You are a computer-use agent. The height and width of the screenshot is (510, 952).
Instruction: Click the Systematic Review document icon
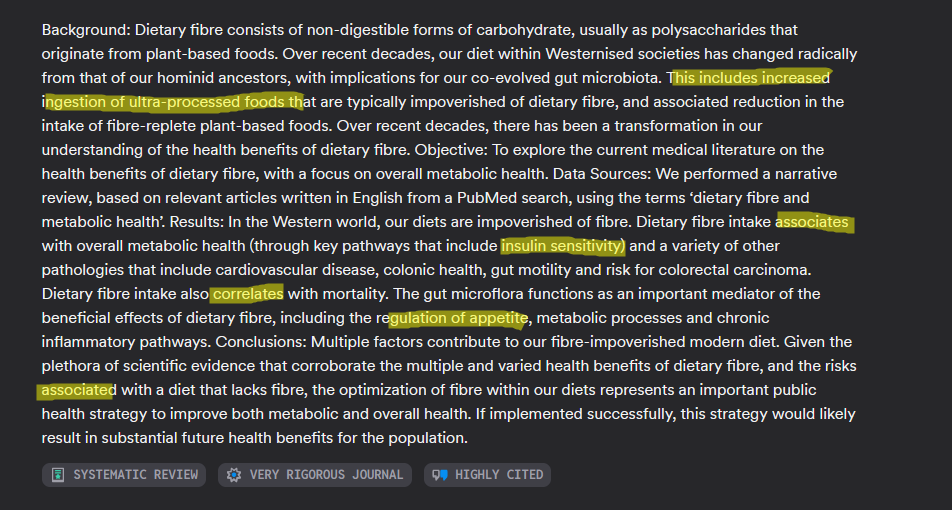(58, 475)
